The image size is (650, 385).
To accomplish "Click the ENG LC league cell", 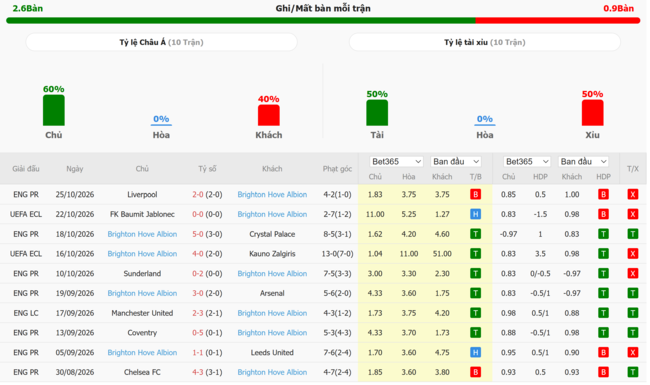I will (26, 313).
